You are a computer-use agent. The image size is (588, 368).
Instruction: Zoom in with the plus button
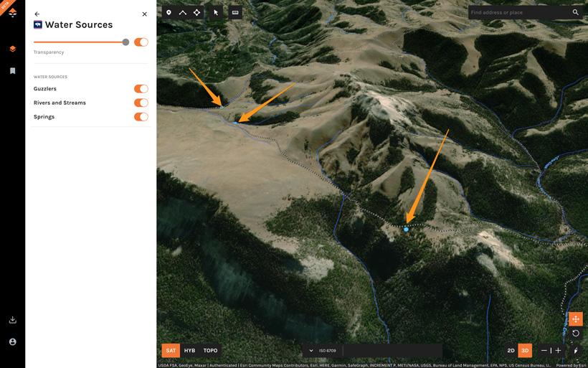coord(558,350)
